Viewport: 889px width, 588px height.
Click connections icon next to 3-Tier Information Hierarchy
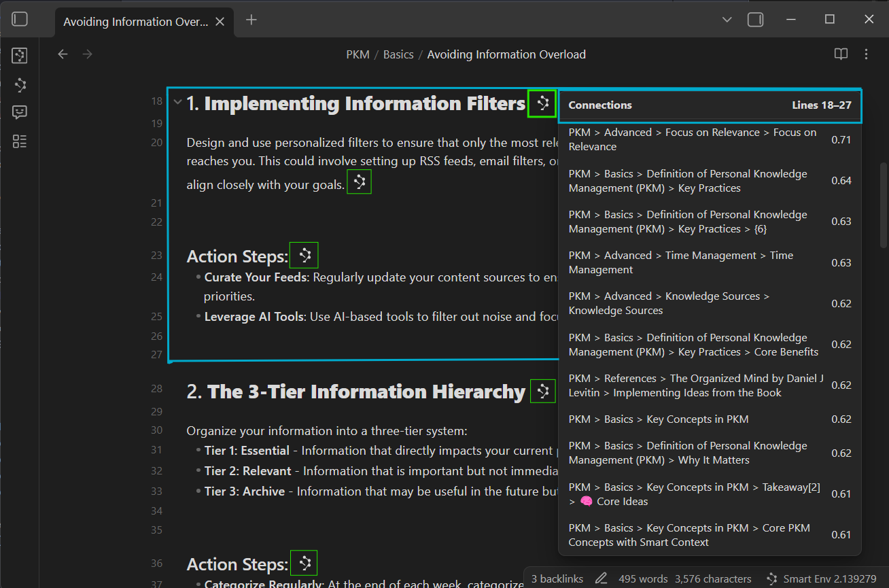coord(542,392)
